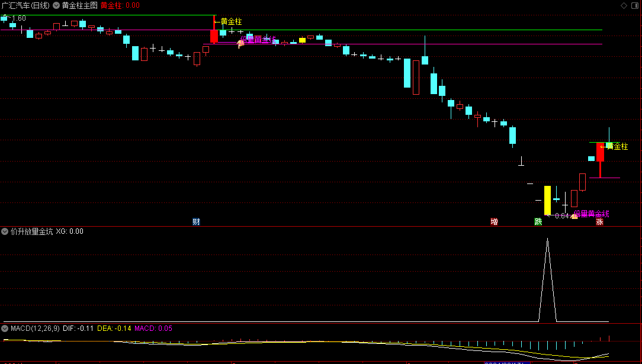Click the XG: 0.00 value
The width and height of the screenshot is (642, 364).
pos(70,231)
